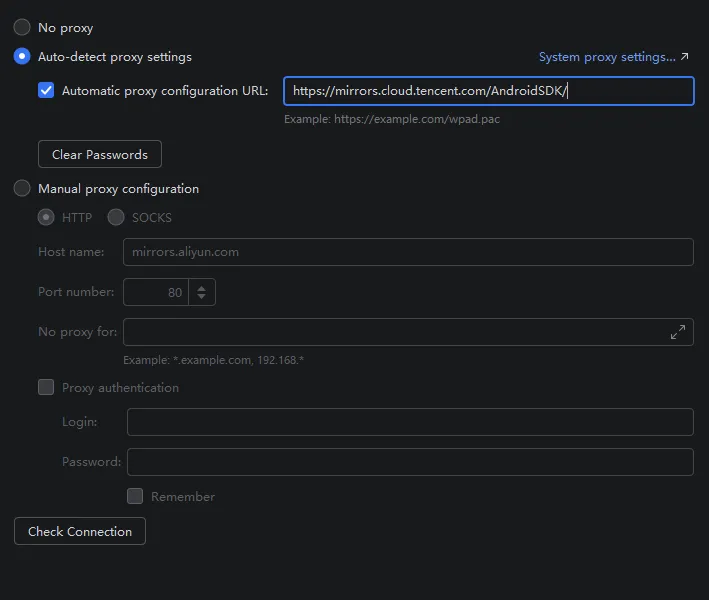
Task: Uncheck Automatic proxy configuration URL checkbox
Action: point(46,91)
